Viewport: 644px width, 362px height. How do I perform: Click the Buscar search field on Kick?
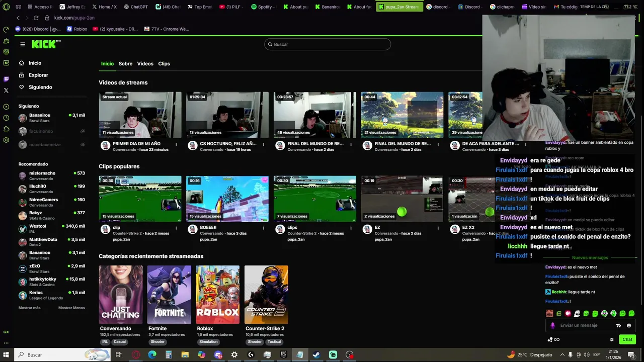pos(328,44)
